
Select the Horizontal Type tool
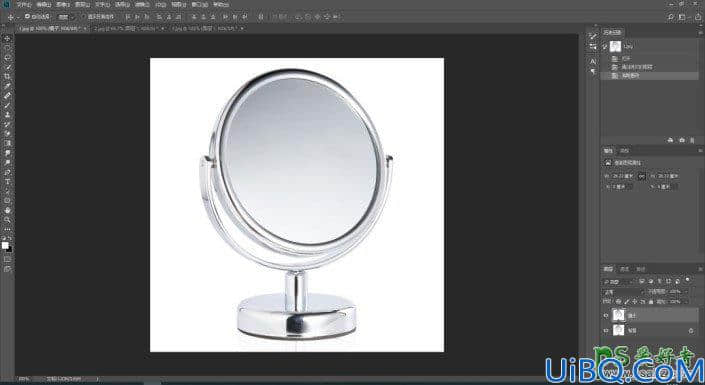coord(8,181)
